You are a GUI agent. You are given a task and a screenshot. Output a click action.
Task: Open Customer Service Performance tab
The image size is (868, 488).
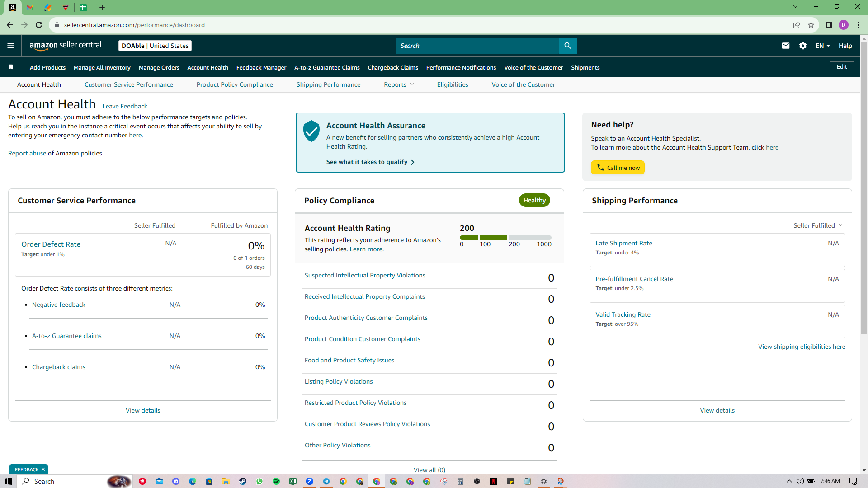tap(128, 84)
